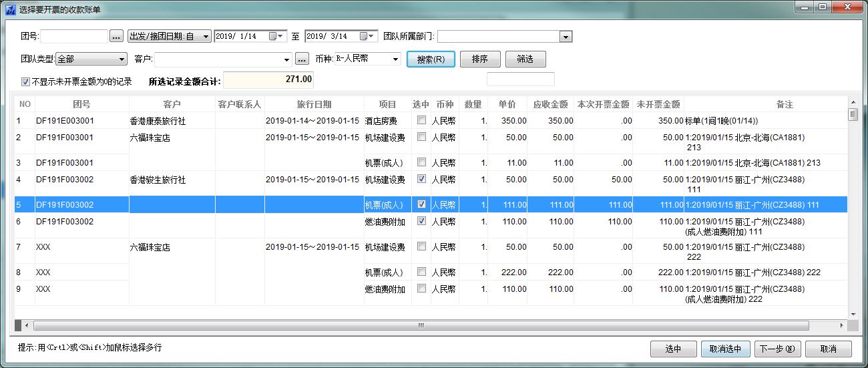Screen dimensions: 868x368
Task: Click the 旅行日期 column header
Action: point(314,105)
